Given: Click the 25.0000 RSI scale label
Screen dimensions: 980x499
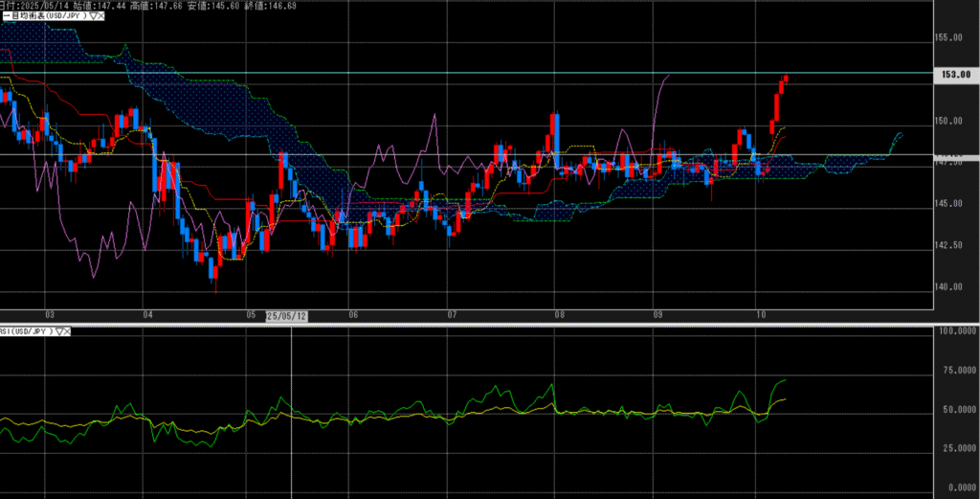Looking at the screenshot, I should [954, 448].
